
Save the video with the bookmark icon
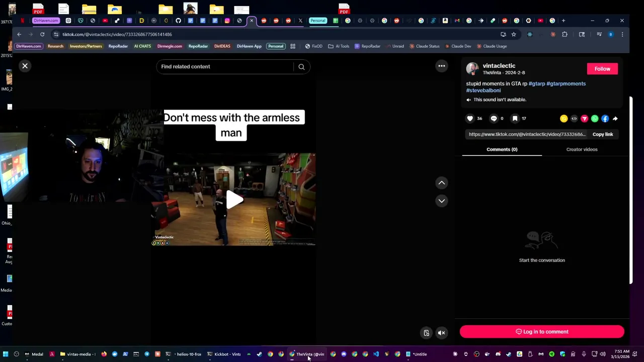[x=515, y=119]
